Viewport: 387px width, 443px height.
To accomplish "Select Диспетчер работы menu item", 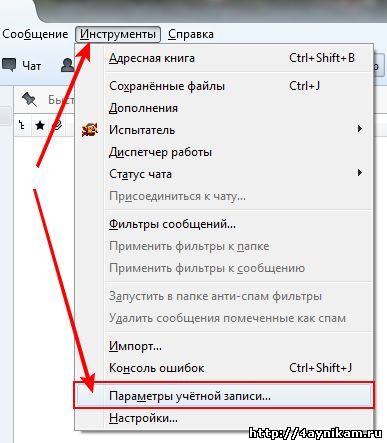I will [223, 152].
